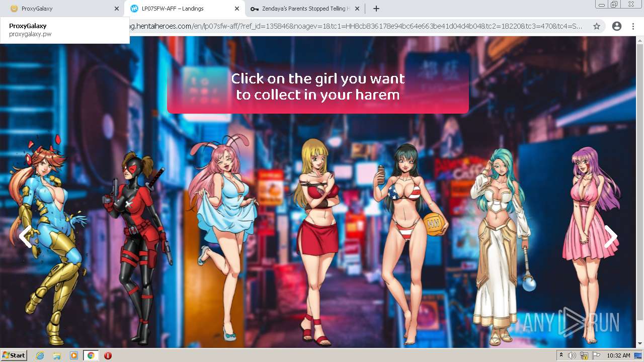The width and height of the screenshot is (644, 362).
Task: Open the network tray icon
Action: click(x=584, y=355)
